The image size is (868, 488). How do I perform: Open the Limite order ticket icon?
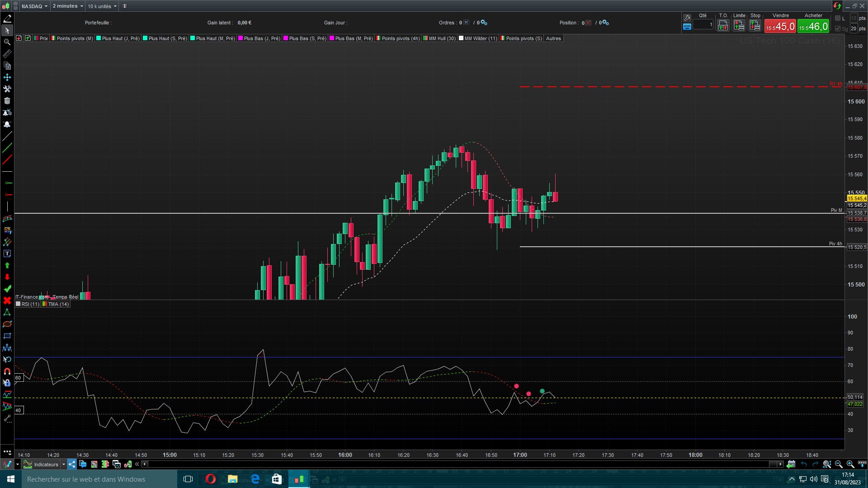[x=739, y=26]
